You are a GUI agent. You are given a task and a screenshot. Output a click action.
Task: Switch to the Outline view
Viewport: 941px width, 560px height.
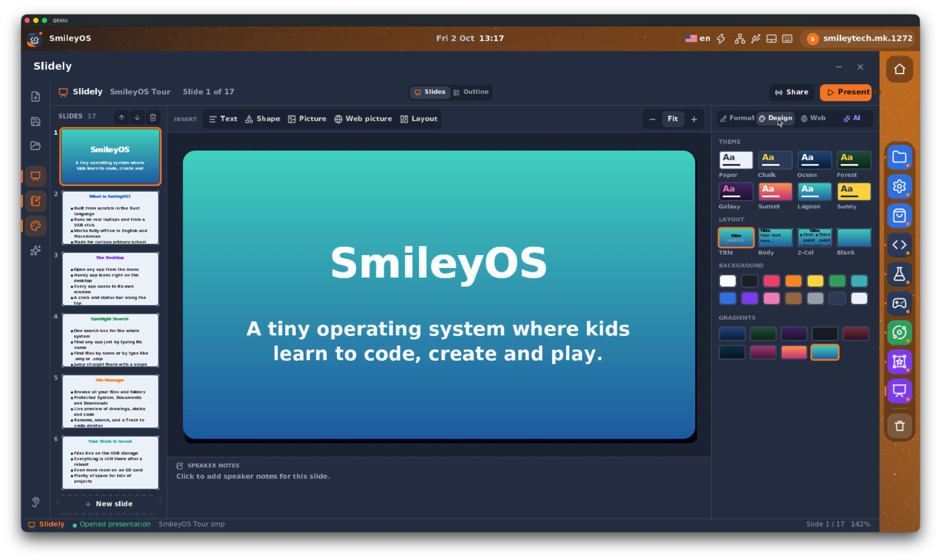tap(471, 92)
